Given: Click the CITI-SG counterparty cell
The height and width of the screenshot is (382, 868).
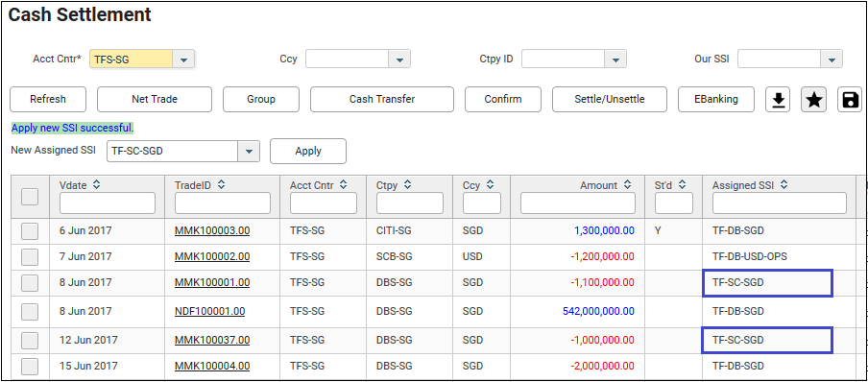Looking at the screenshot, I should click(x=395, y=231).
